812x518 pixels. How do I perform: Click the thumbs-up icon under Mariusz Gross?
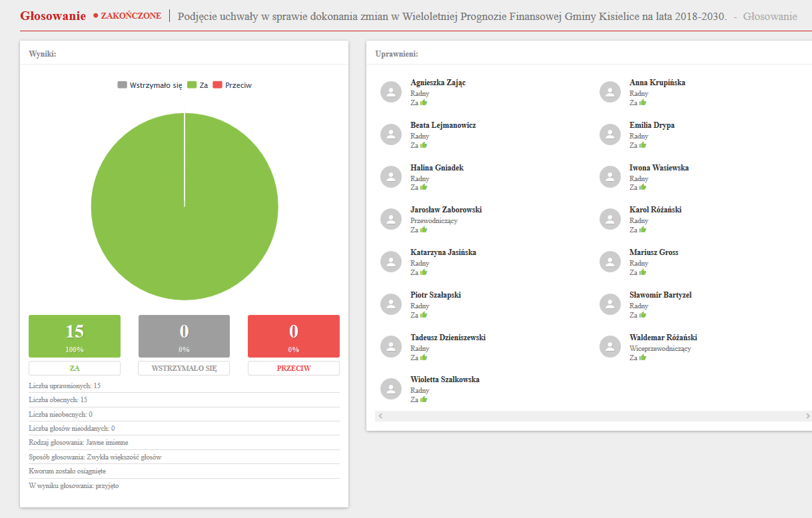click(643, 272)
